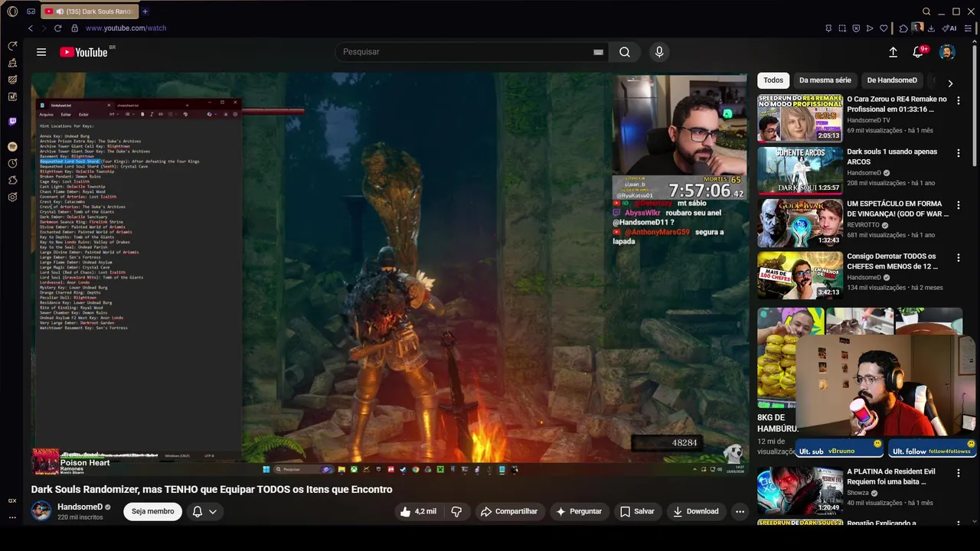The height and width of the screenshot is (551, 980).
Task: Open Extensions cube icon in sidebar
Action: tap(12, 180)
